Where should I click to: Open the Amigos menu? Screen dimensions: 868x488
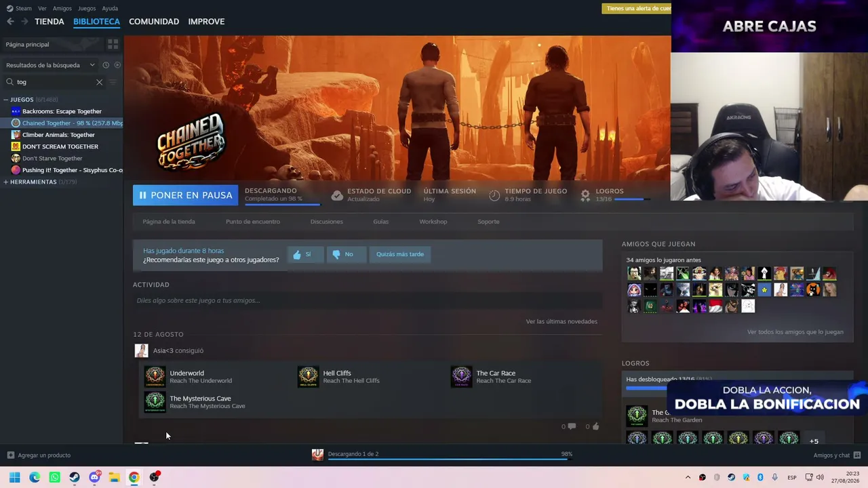click(62, 8)
